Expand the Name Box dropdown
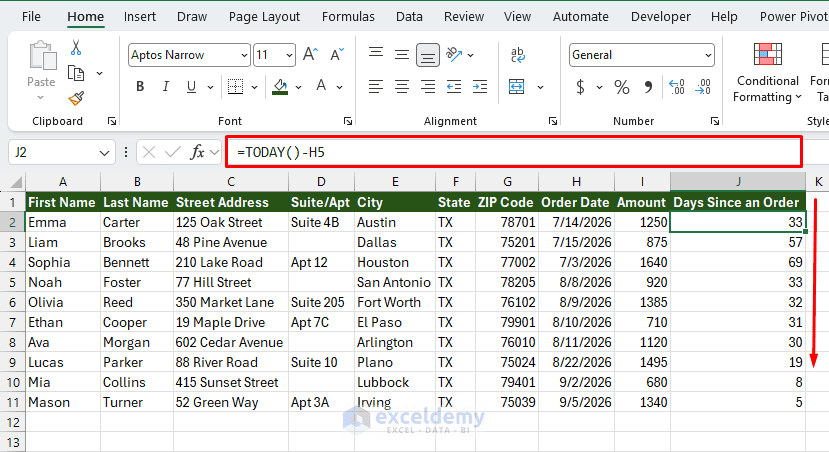The height and width of the screenshot is (452, 829). coord(104,153)
